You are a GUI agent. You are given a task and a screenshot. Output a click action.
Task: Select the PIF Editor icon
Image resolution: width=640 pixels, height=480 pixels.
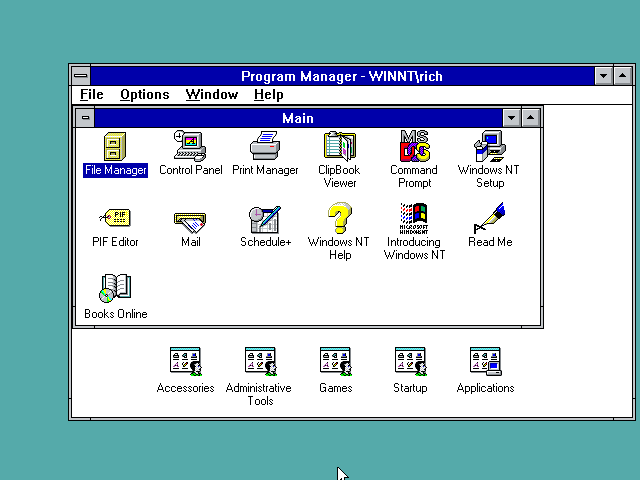coord(115,218)
